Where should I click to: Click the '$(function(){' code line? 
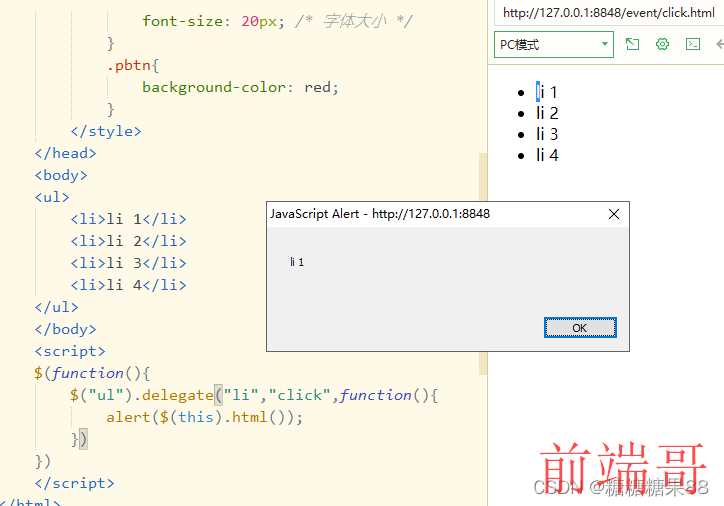[x=92, y=373]
